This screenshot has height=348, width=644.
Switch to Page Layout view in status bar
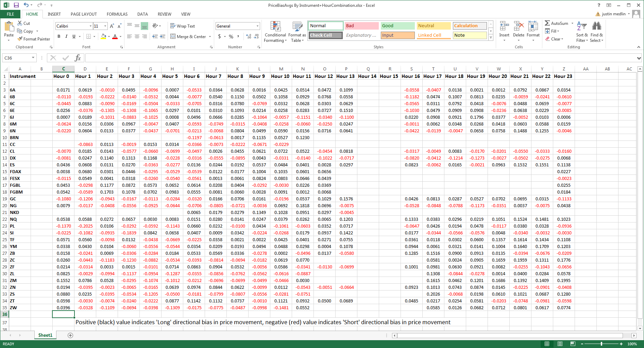pyautogui.click(x=560, y=344)
